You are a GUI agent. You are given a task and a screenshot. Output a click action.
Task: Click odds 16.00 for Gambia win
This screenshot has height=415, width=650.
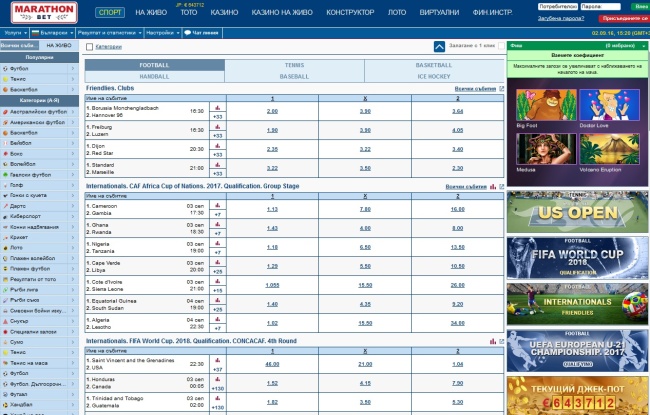click(x=458, y=209)
